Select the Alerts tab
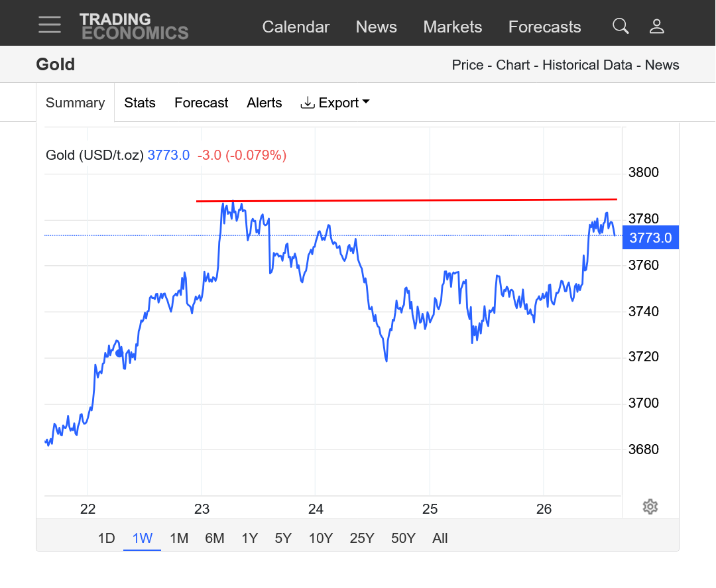The image size is (716, 588). (x=264, y=103)
